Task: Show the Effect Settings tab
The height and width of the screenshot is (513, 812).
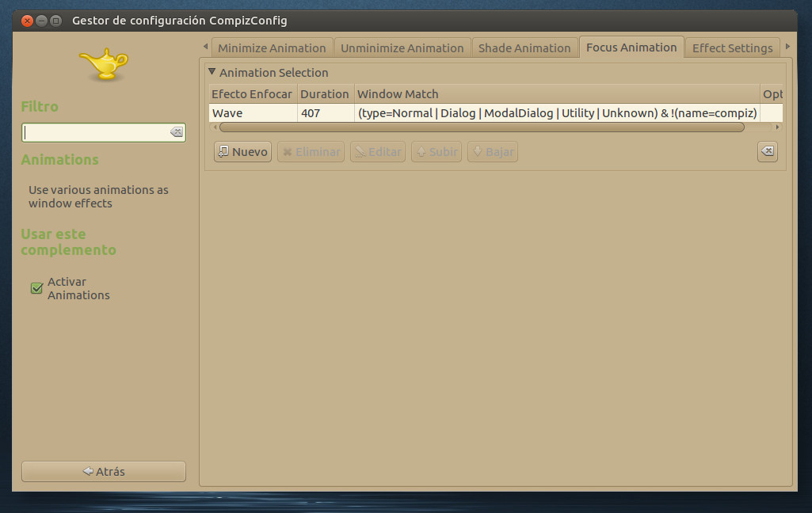Action: click(x=732, y=48)
